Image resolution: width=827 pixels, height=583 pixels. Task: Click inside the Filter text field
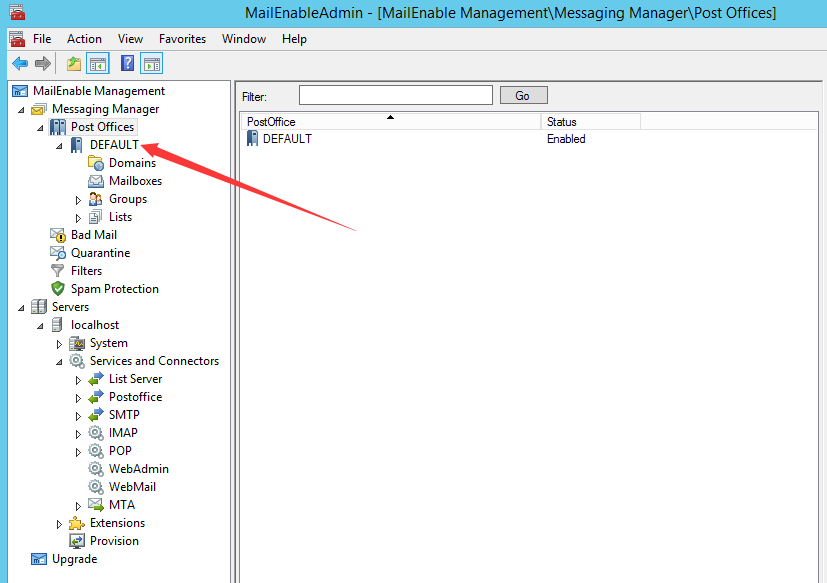pos(395,95)
